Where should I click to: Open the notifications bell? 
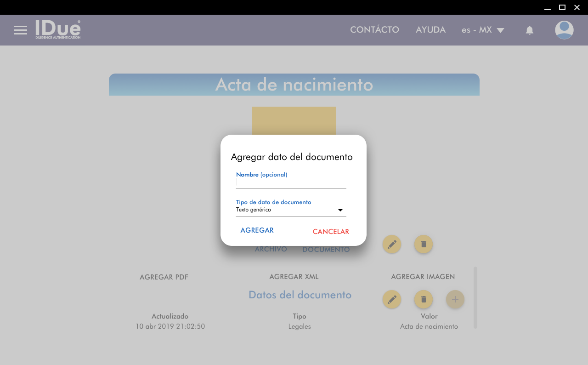tap(529, 30)
